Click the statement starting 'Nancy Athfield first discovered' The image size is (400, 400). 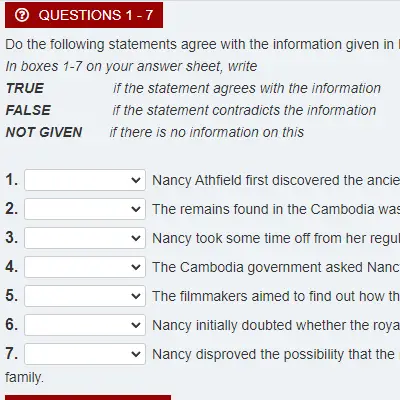pos(276,180)
